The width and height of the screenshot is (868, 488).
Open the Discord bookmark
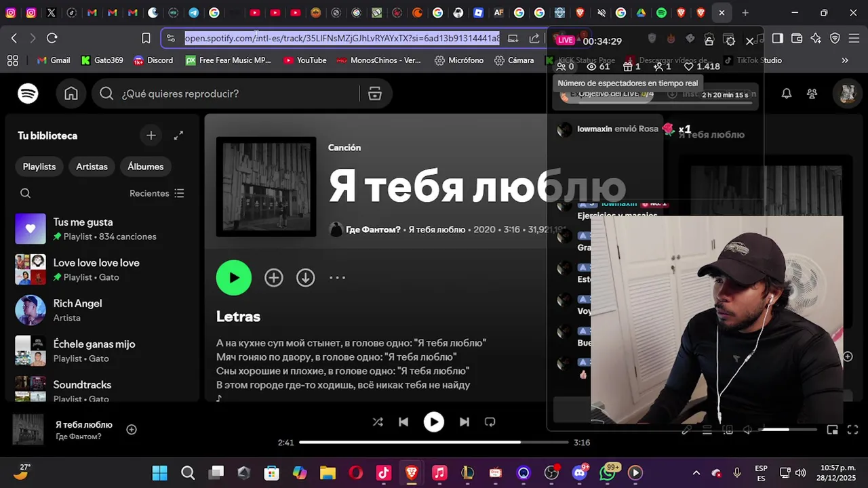click(x=153, y=60)
